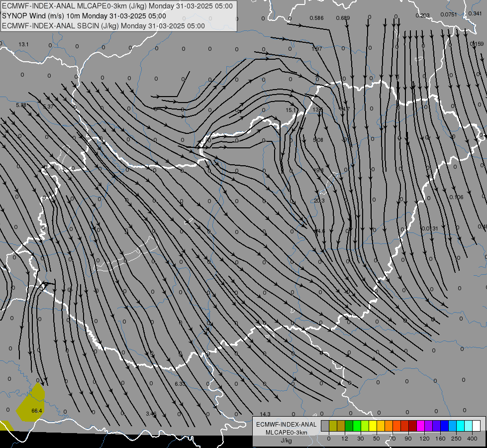Image resolution: width=487 pixels, height=448 pixels.
Task: Click the map value '3.46'
Action: [x=151, y=414]
